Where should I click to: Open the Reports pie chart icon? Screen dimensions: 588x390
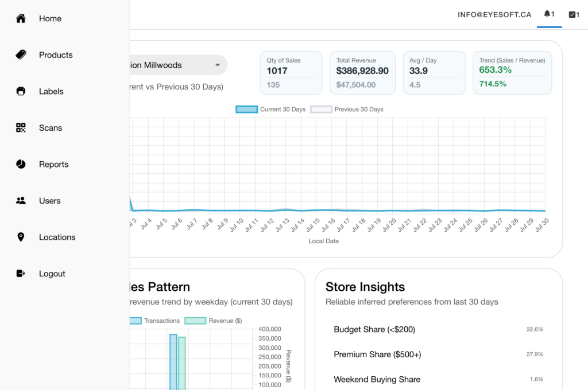[x=21, y=164]
